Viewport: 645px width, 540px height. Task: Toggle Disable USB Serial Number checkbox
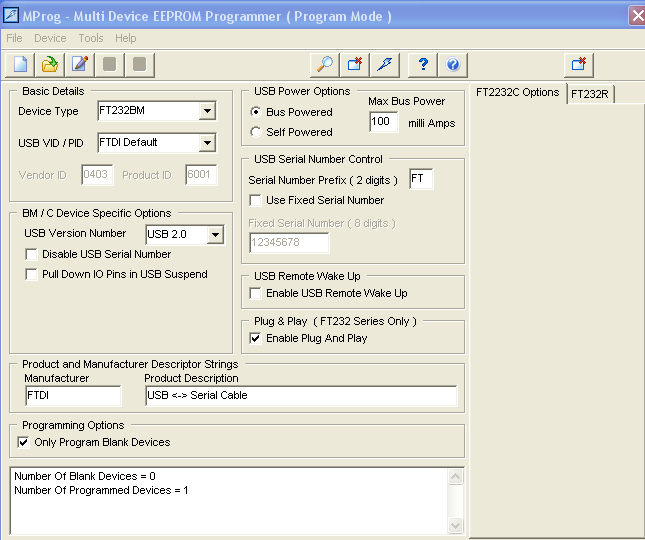(x=31, y=254)
